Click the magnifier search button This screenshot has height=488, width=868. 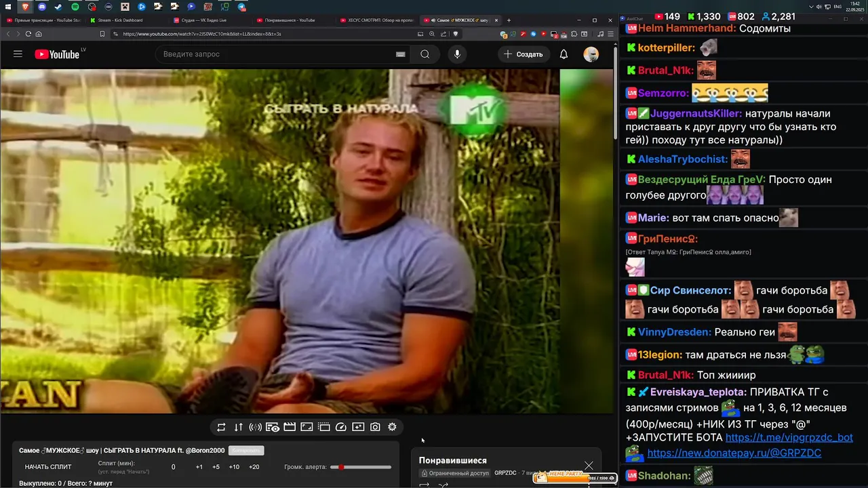(x=425, y=54)
